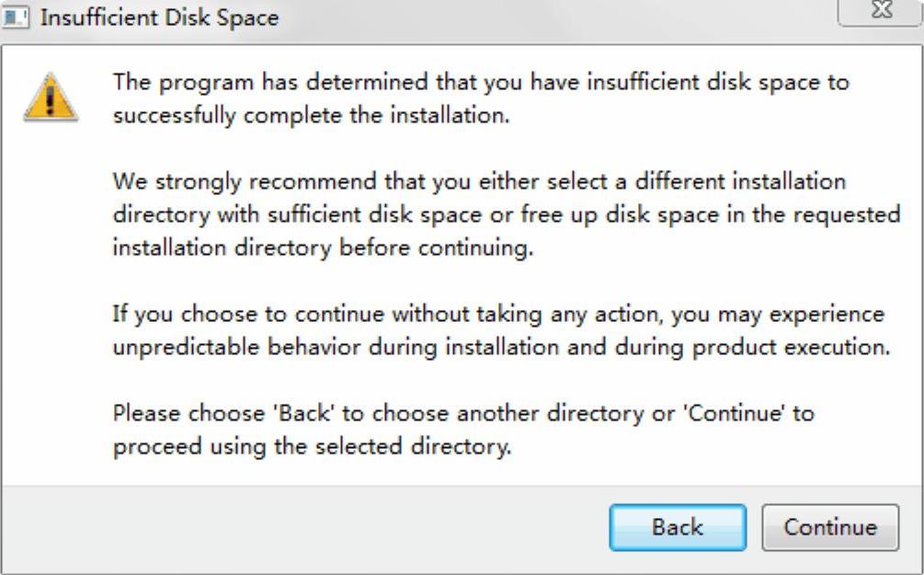Screen dimensions: 924x575
Task: Click the line starting "Please choose"
Action: 463,413
